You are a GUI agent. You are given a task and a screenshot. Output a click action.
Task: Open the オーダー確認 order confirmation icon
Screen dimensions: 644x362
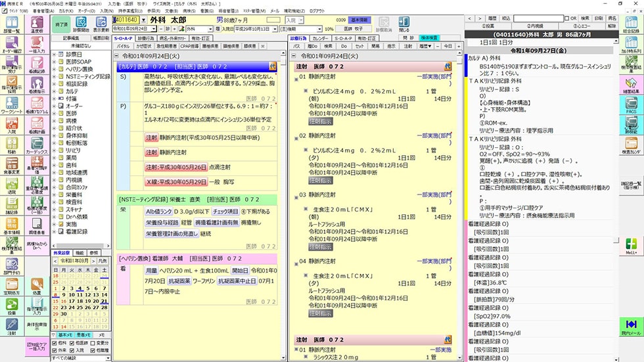(x=12, y=44)
